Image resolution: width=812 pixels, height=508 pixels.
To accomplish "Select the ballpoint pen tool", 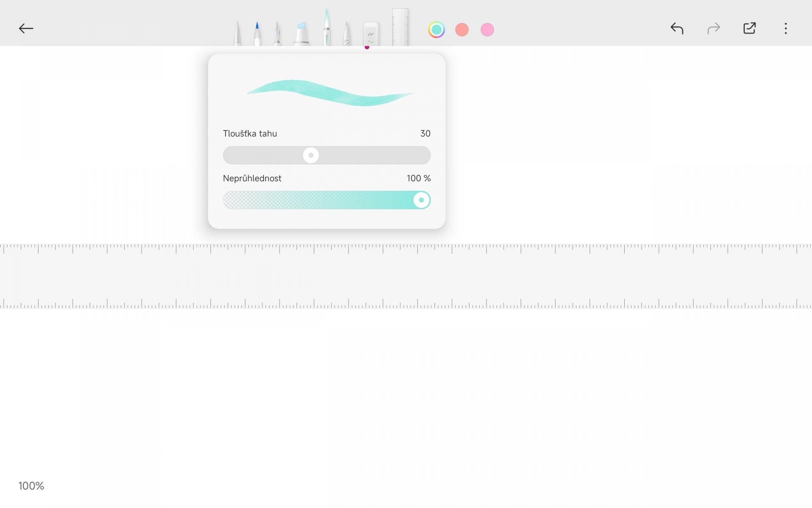I will pos(237,33).
